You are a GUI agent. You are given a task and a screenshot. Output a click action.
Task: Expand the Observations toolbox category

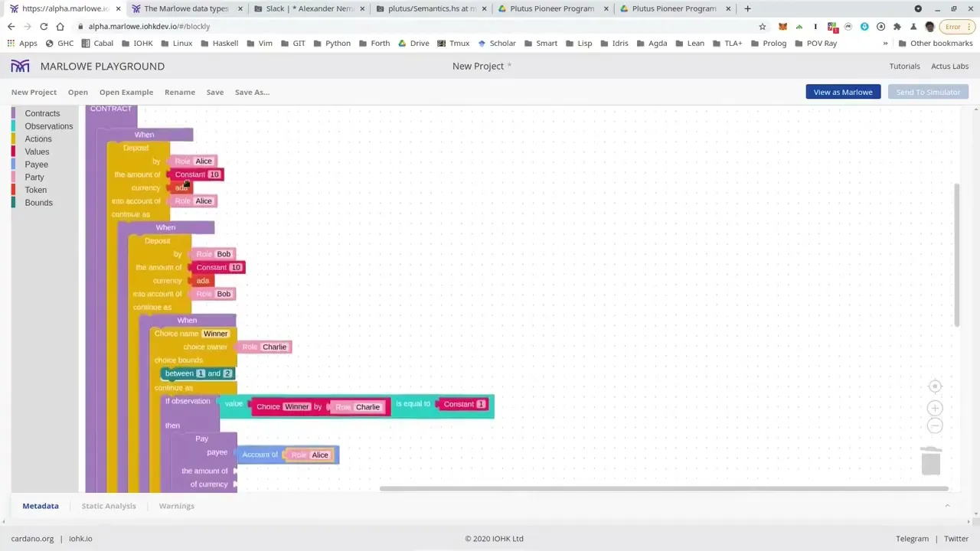click(48, 126)
